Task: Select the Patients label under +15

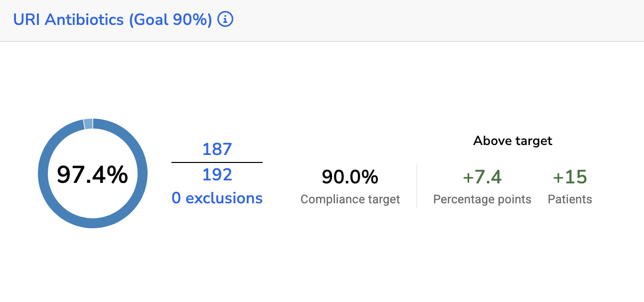Action: pos(570,199)
